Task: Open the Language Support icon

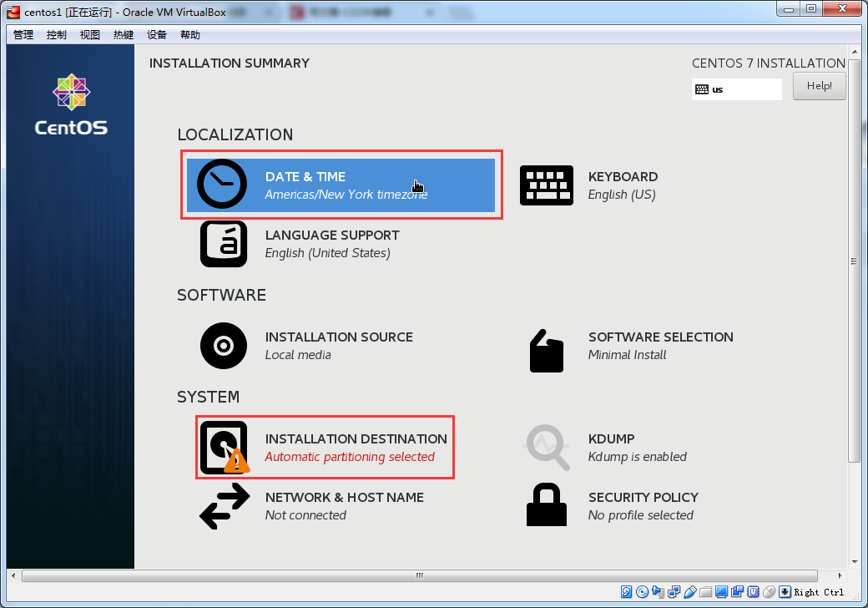Action: (x=224, y=244)
